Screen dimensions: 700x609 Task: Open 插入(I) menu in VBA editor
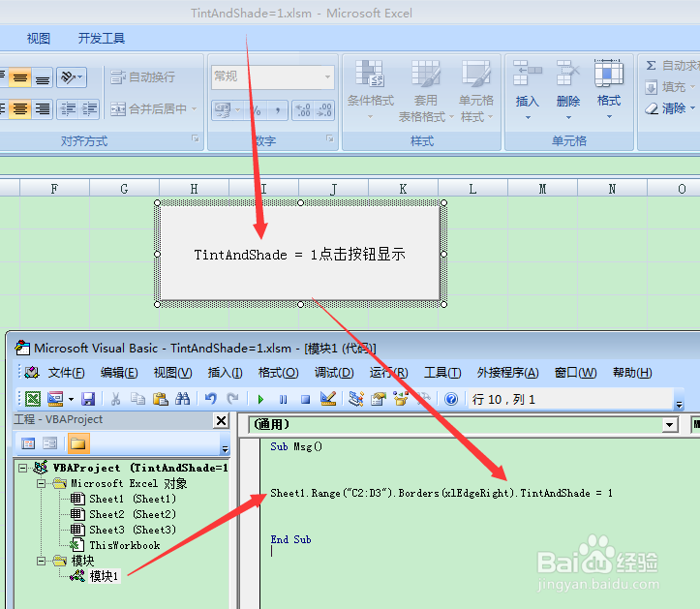225,373
